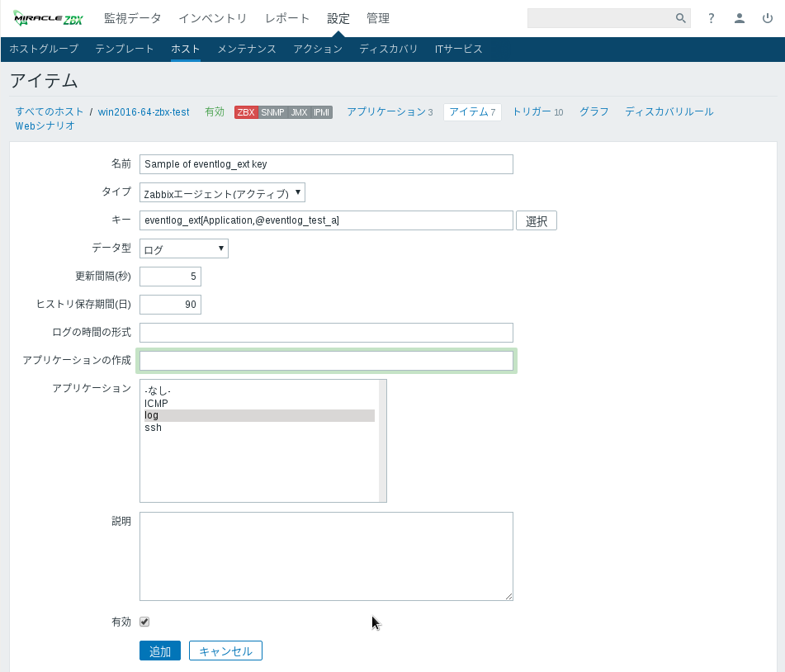785x672 pixels.
Task: Open the user profile icon
Action: [740, 18]
